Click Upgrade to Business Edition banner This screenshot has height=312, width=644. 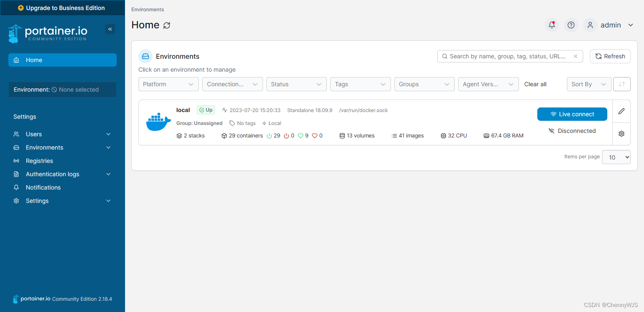pyautogui.click(x=62, y=8)
